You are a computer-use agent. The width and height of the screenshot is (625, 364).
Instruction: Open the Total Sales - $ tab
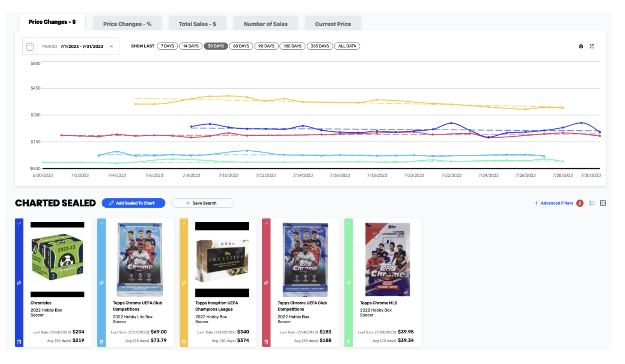tap(198, 24)
